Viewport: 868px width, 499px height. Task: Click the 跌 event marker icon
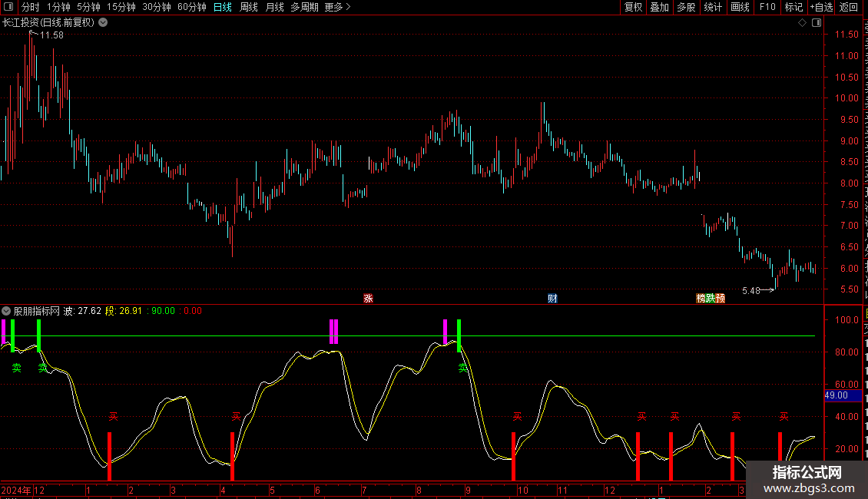[x=711, y=299]
